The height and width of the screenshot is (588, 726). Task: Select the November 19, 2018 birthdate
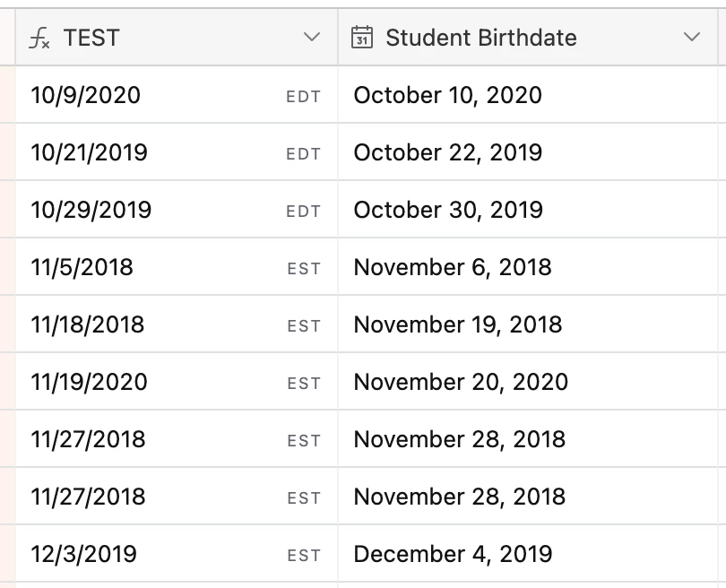(x=458, y=324)
